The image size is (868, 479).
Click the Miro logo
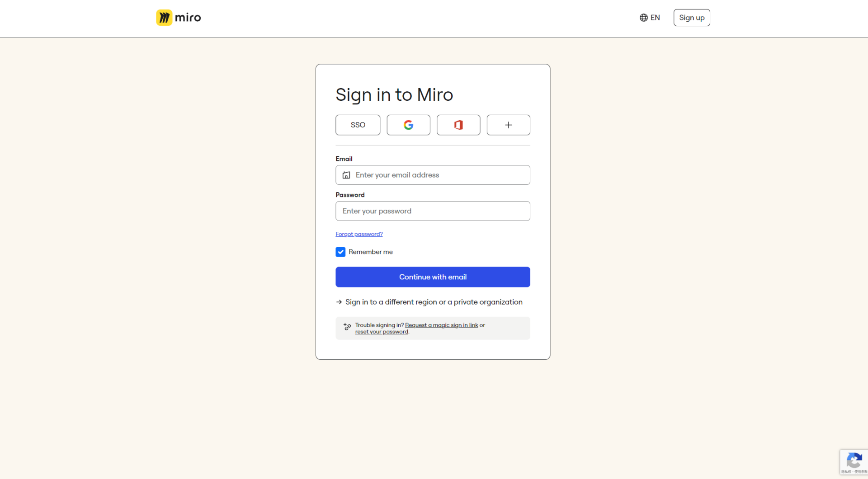click(x=178, y=17)
